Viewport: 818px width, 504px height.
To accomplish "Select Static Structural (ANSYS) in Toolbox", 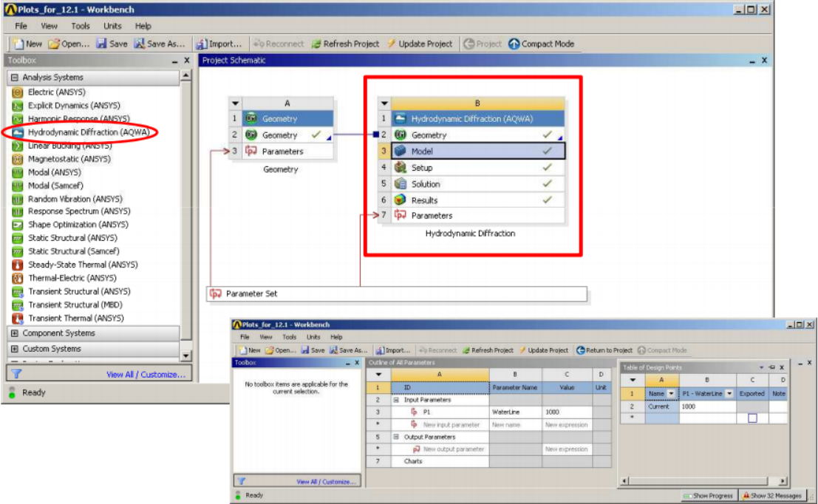I will point(72,238).
